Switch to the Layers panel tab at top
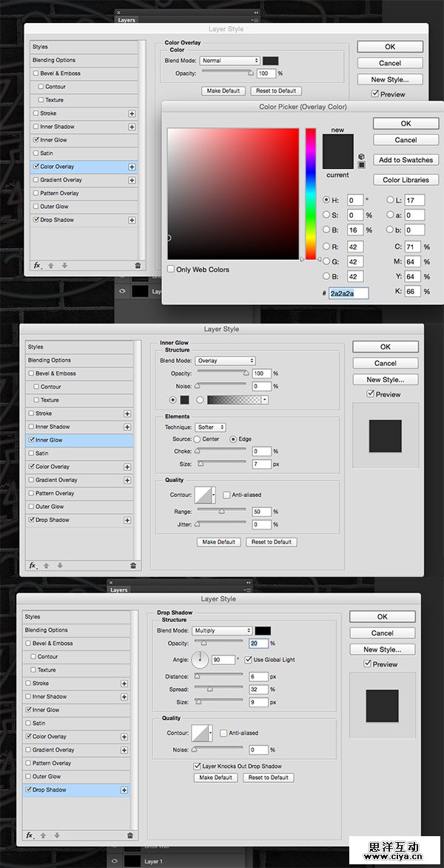The height and width of the screenshot is (868, 444). pyautogui.click(x=127, y=20)
